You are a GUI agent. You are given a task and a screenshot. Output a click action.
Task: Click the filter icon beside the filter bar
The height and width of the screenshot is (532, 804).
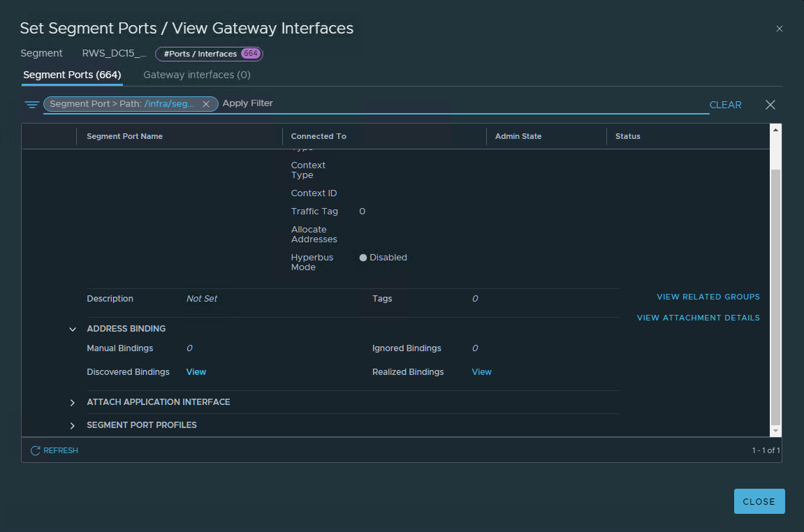tap(32, 105)
